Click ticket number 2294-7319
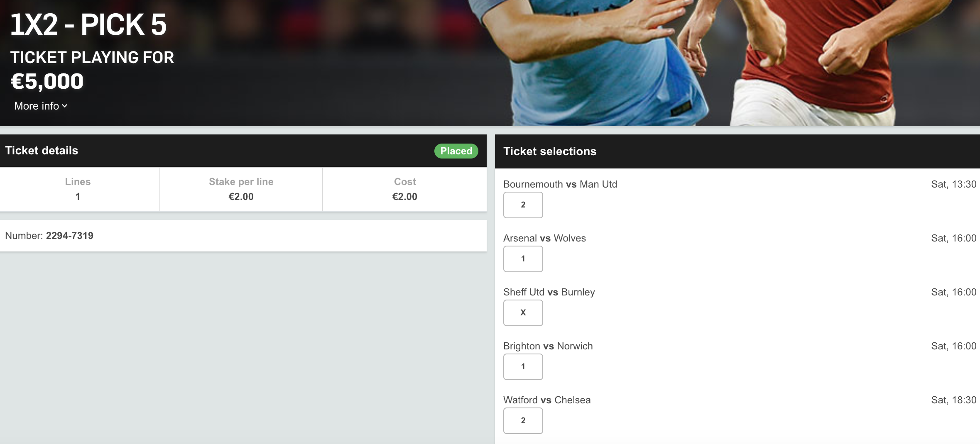The image size is (980, 444). (x=70, y=236)
